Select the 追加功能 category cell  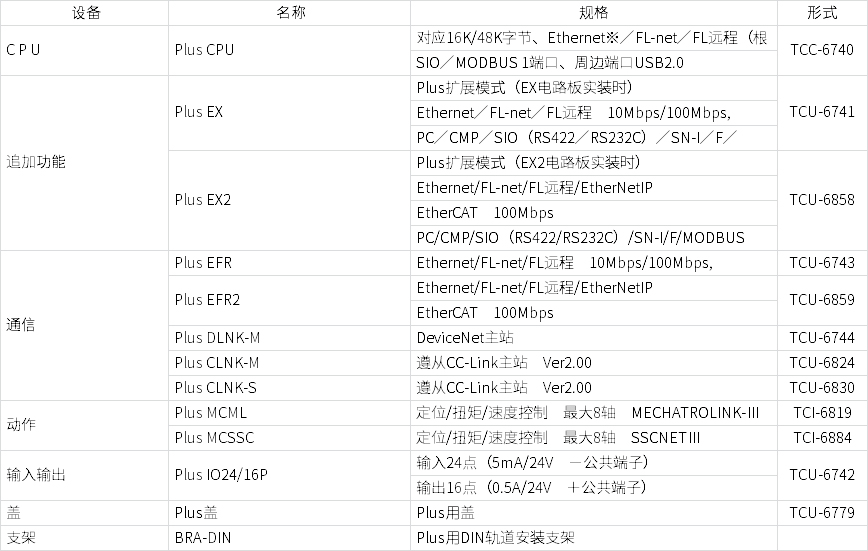point(36,162)
